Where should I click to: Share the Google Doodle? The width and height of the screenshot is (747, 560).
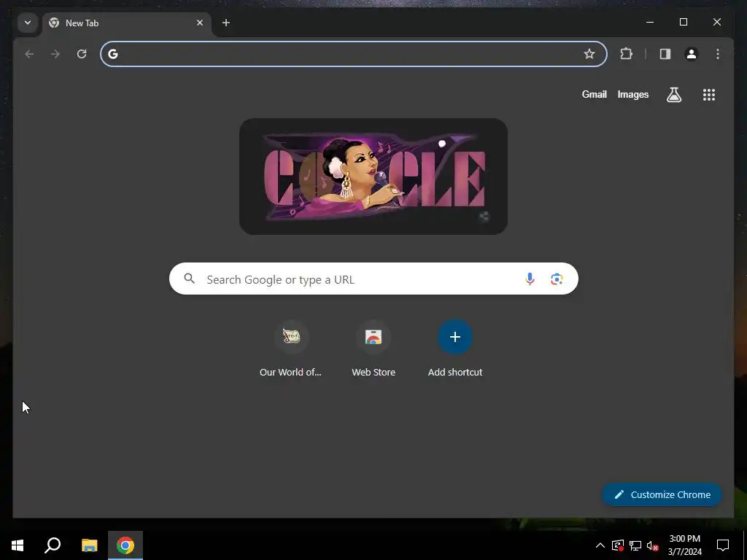point(484,217)
